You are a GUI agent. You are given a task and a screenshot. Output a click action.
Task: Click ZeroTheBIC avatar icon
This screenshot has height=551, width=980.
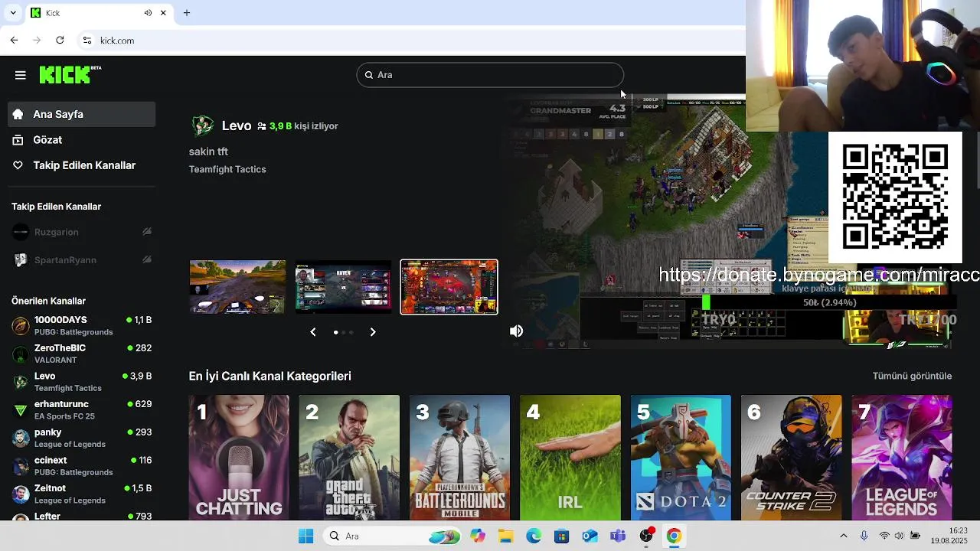point(21,354)
